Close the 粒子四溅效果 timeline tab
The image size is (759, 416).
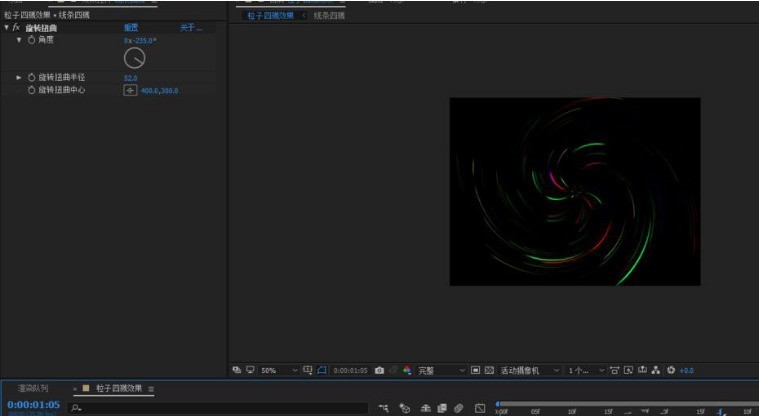coord(75,388)
